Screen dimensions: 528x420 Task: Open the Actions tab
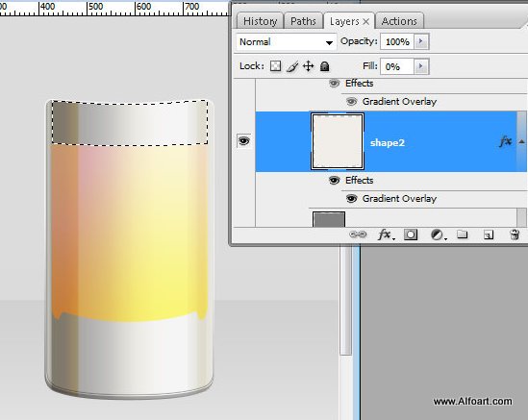click(x=399, y=21)
